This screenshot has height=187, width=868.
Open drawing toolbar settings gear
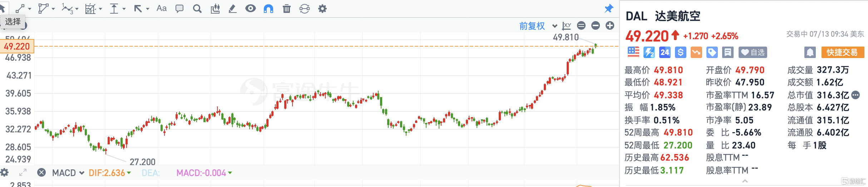322,9
